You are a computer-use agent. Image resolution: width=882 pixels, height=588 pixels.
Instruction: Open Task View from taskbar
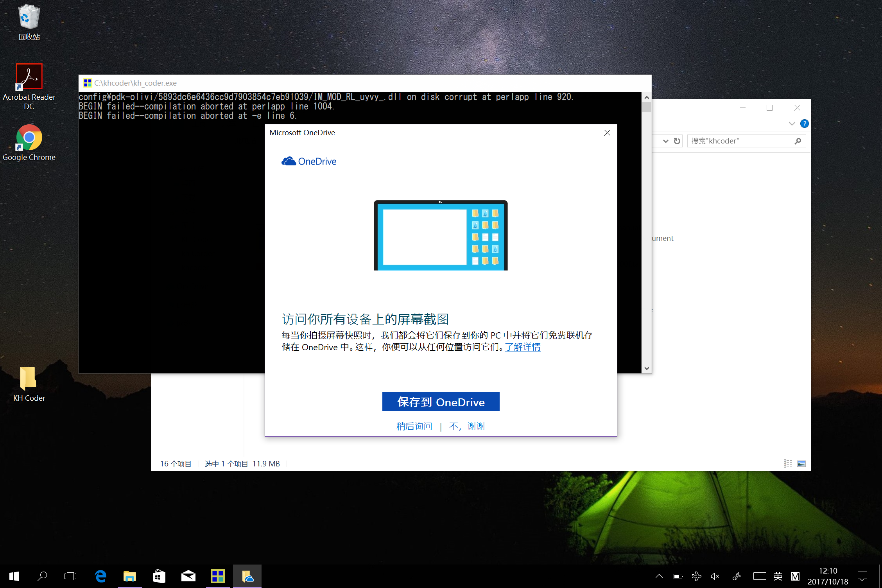tap(70, 576)
